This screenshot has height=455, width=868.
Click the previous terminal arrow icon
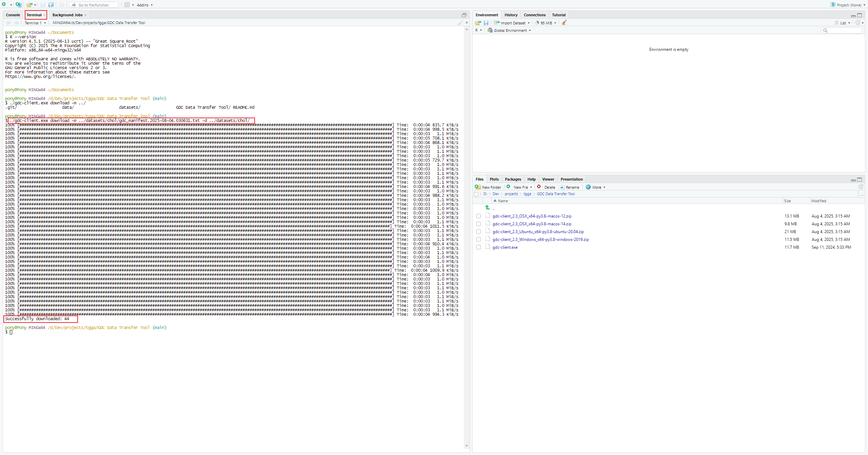[8, 23]
